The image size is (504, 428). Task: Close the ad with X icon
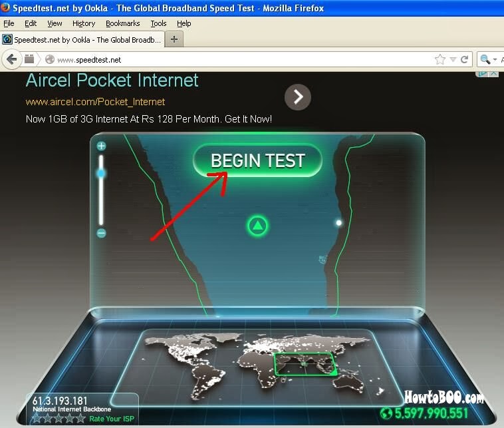click(494, 74)
